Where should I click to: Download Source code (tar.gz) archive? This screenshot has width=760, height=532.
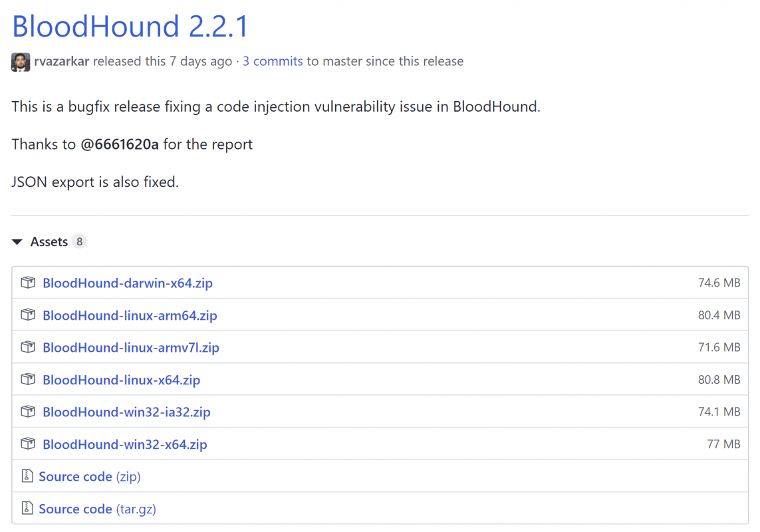pyautogui.click(x=97, y=509)
